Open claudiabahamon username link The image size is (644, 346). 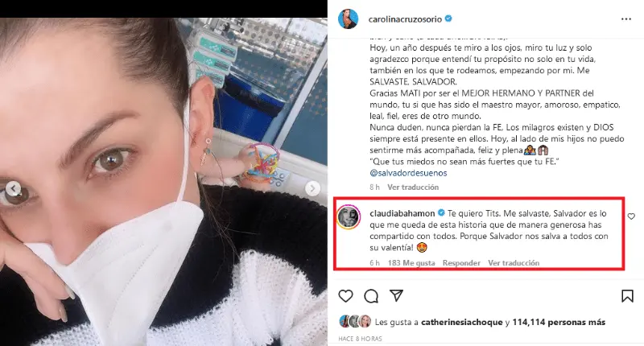(402, 213)
